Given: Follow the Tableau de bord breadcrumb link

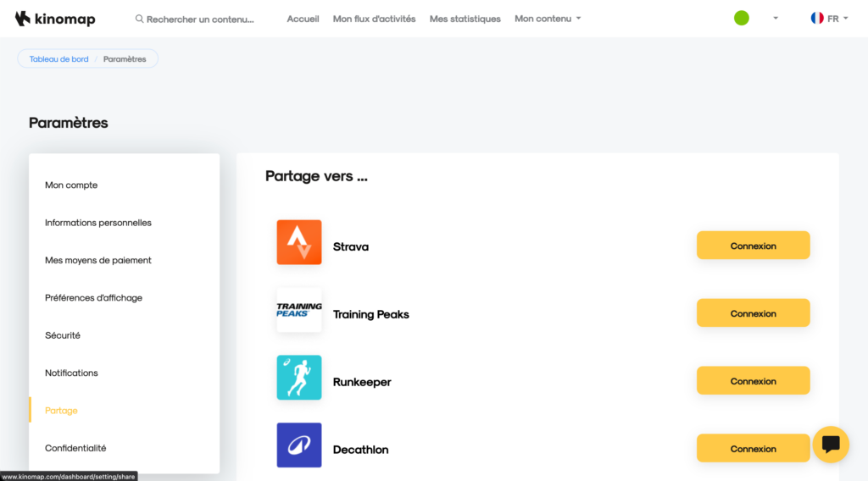Looking at the screenshot, I should click(x=58, y=59).
